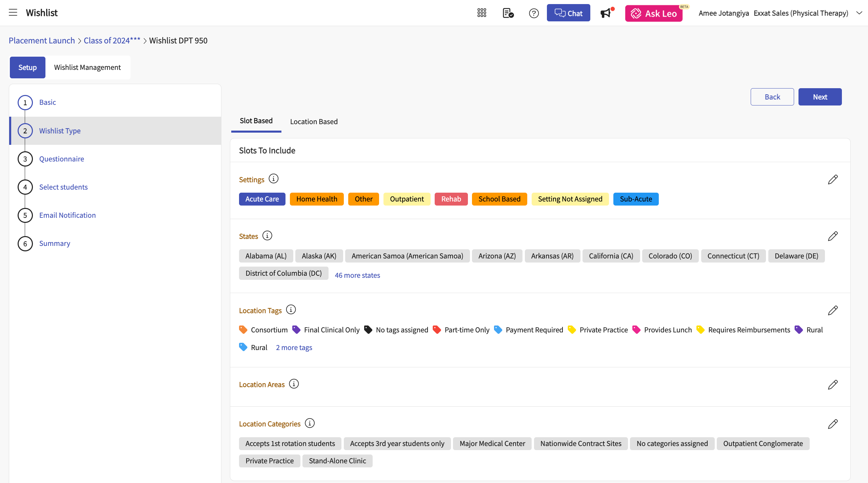Open the Wishlist Management tab
868x483 pixels.
click(x=87, y=67)
